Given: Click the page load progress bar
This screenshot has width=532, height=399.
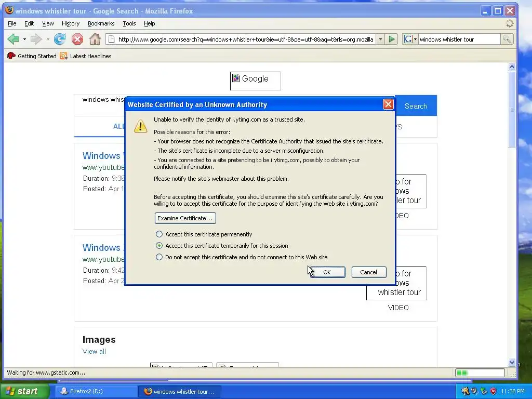Looking at the screenshot, I should 480,373.
